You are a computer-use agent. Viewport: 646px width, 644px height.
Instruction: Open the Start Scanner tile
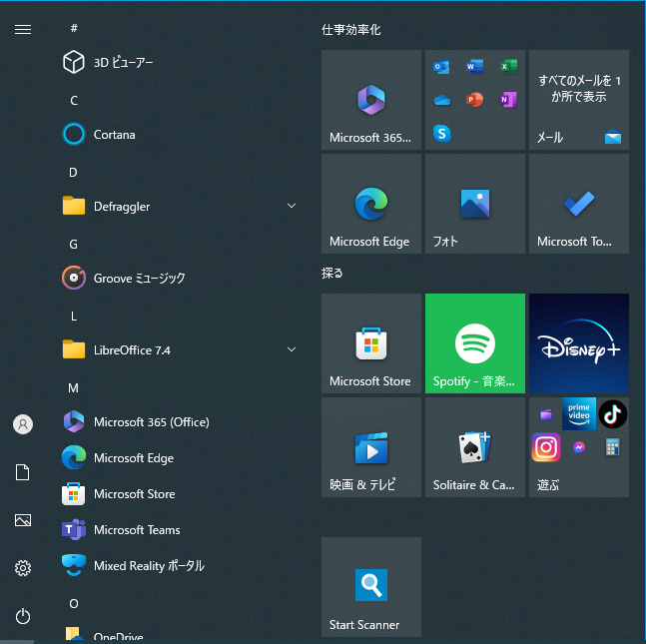click(x=371, y=587)
